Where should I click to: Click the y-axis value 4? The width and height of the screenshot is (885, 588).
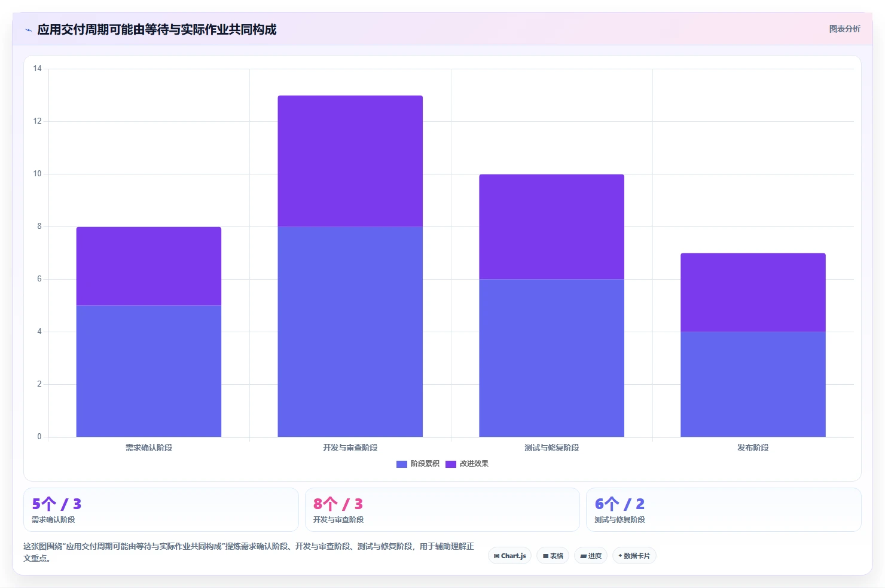39,332
